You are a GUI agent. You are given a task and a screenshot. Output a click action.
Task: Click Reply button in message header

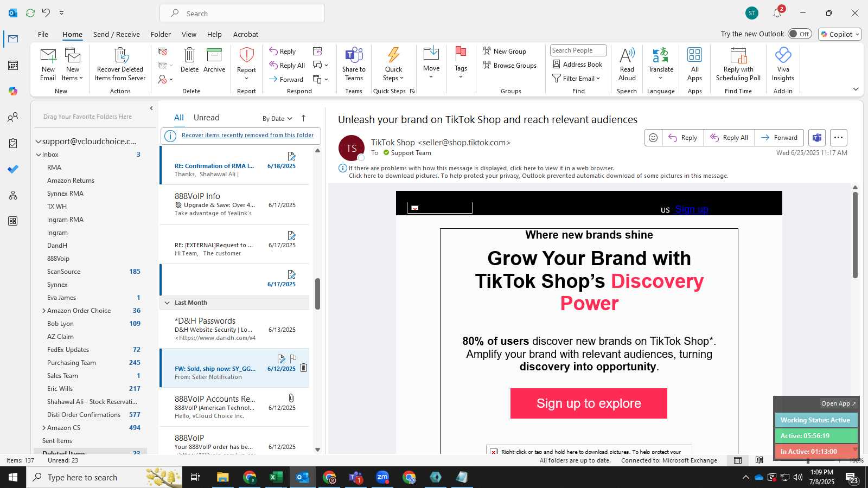click(682, 138)
